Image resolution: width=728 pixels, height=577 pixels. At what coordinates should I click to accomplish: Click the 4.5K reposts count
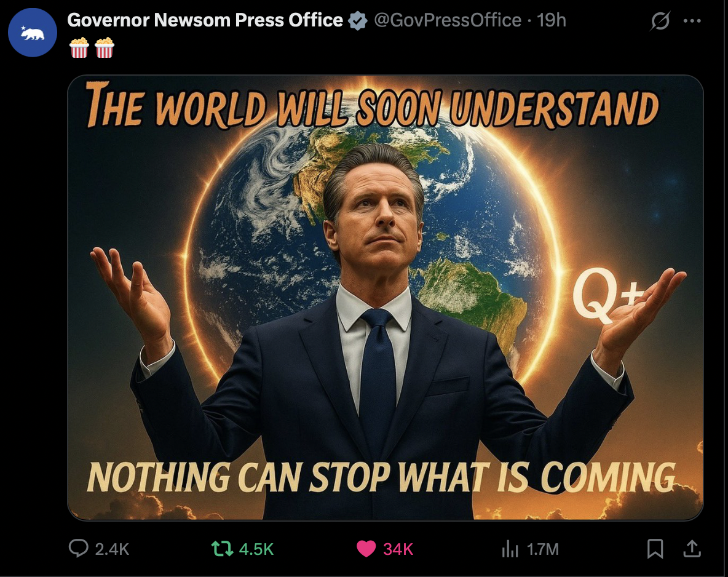coord(256,549)
